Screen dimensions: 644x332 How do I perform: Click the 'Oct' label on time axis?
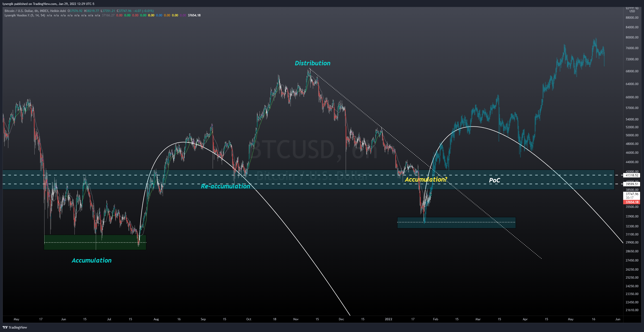click(249, 319)
